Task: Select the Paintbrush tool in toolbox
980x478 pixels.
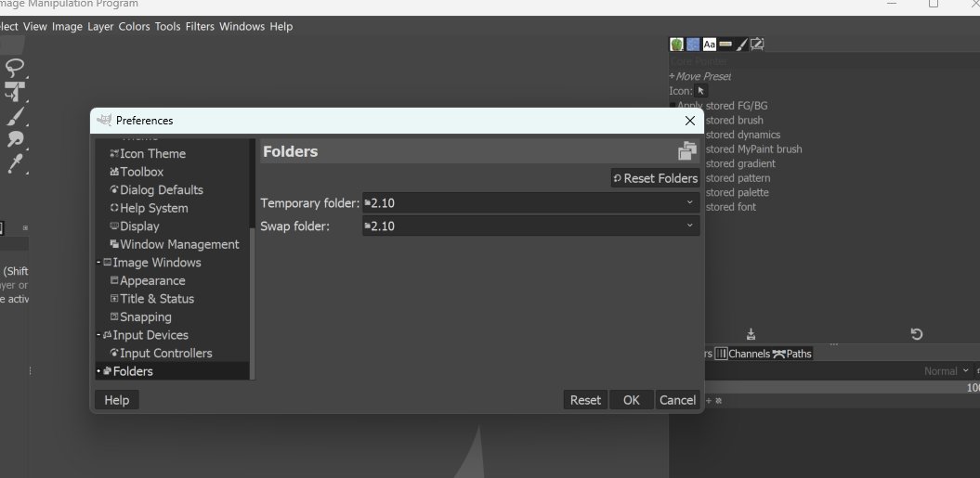Action: (15, 116)
